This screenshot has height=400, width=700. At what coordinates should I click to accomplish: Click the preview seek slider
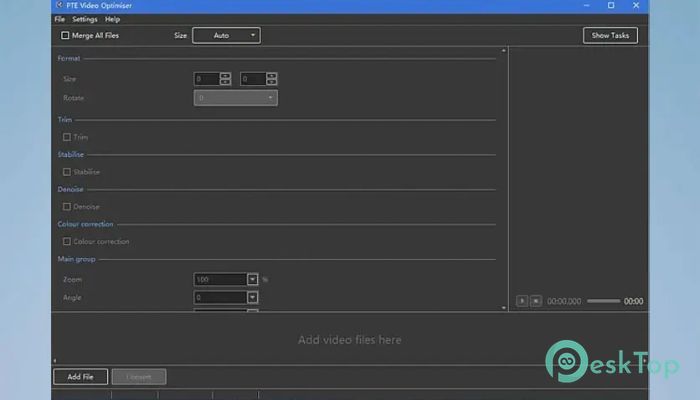pos(604,301)
